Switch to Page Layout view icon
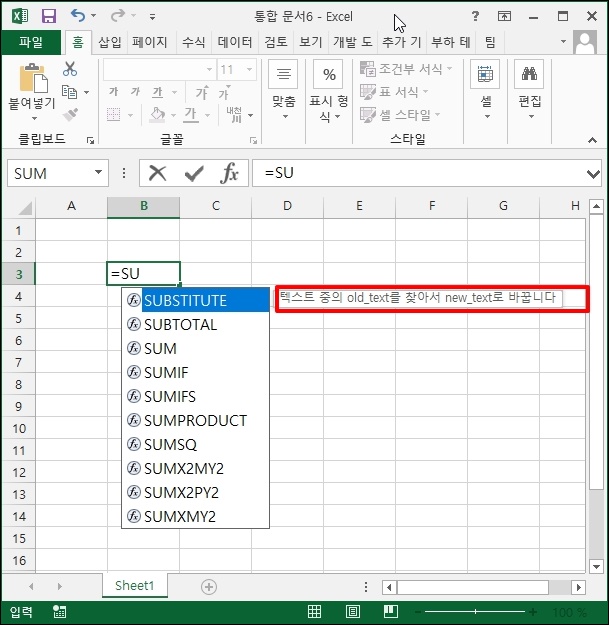The image size is (609, 625). point(353,611)
